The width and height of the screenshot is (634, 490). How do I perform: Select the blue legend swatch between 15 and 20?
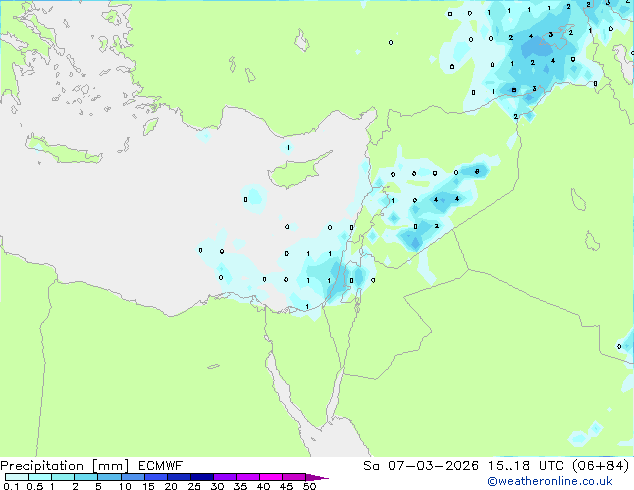click(x=156, y=477)
